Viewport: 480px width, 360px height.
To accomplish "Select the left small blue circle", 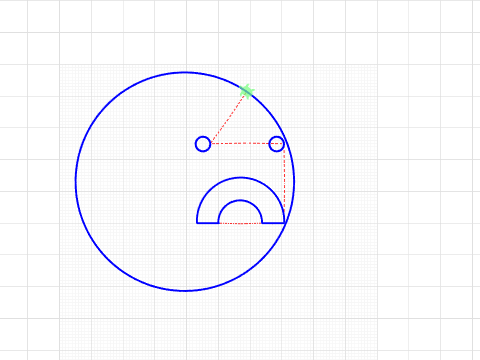I will pos(203,144).
